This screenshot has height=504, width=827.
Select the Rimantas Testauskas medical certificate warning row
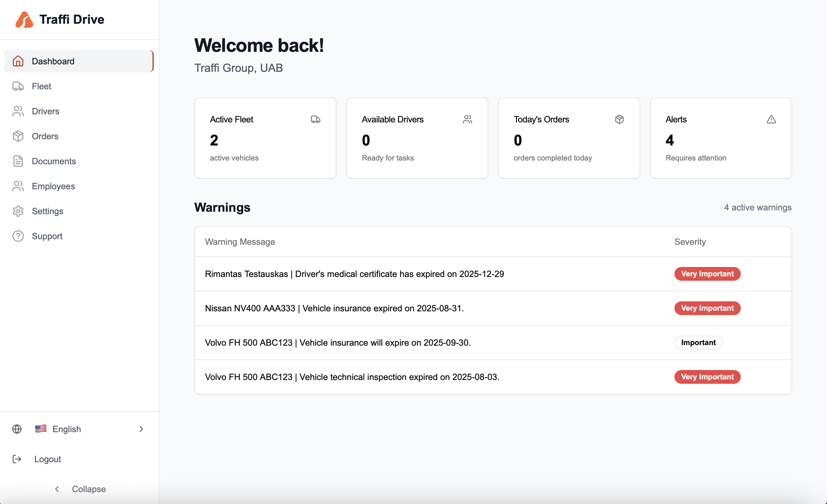[x=354, y=274]
